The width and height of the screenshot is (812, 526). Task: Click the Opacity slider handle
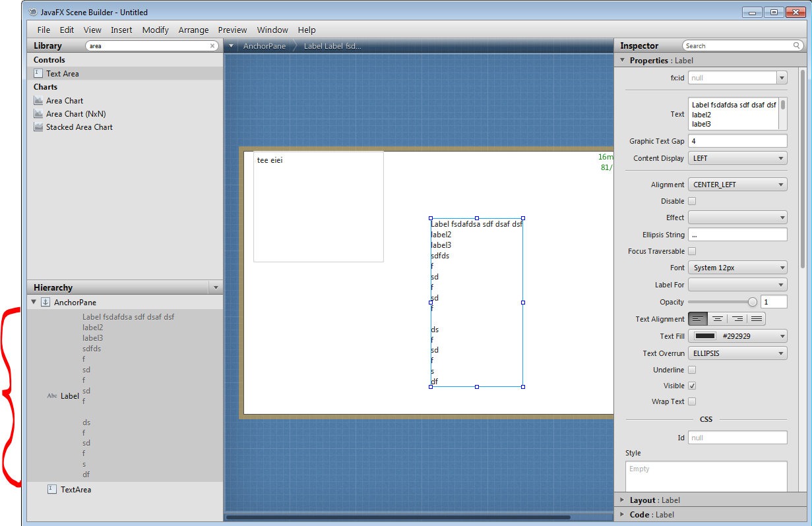(x=752, y=302)
